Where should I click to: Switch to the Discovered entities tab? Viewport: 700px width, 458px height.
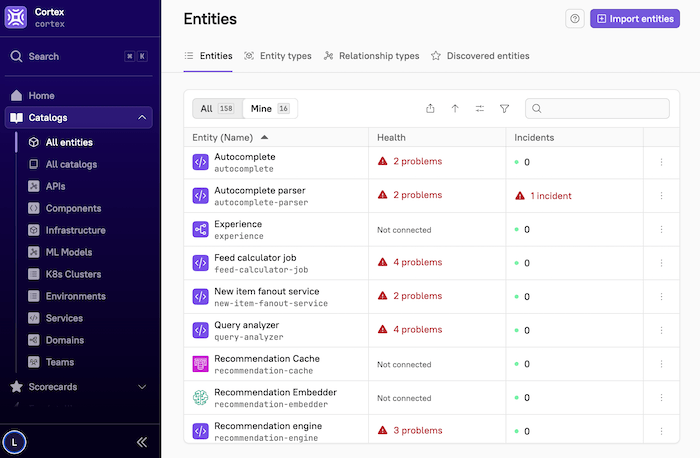click(480, 56)
